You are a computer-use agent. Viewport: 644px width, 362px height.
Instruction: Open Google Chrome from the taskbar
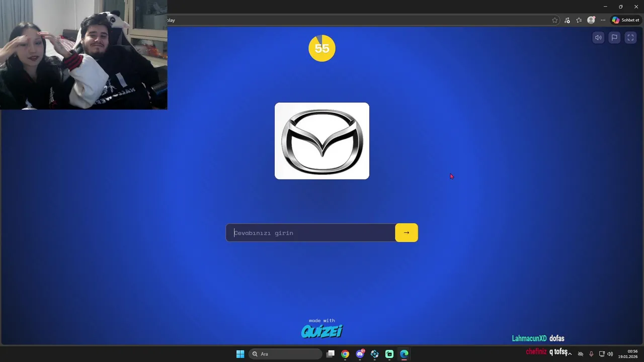tap(345, 354)
